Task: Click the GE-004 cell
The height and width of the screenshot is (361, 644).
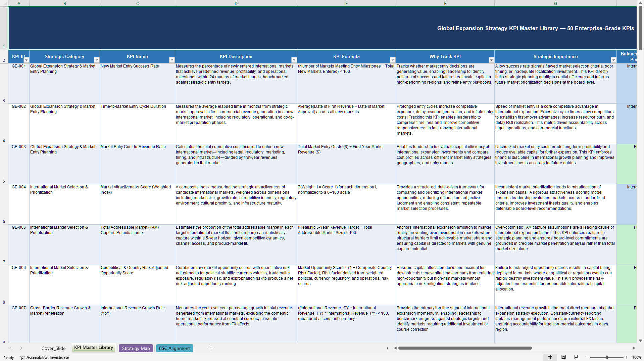Action: [x=19, y=204]
